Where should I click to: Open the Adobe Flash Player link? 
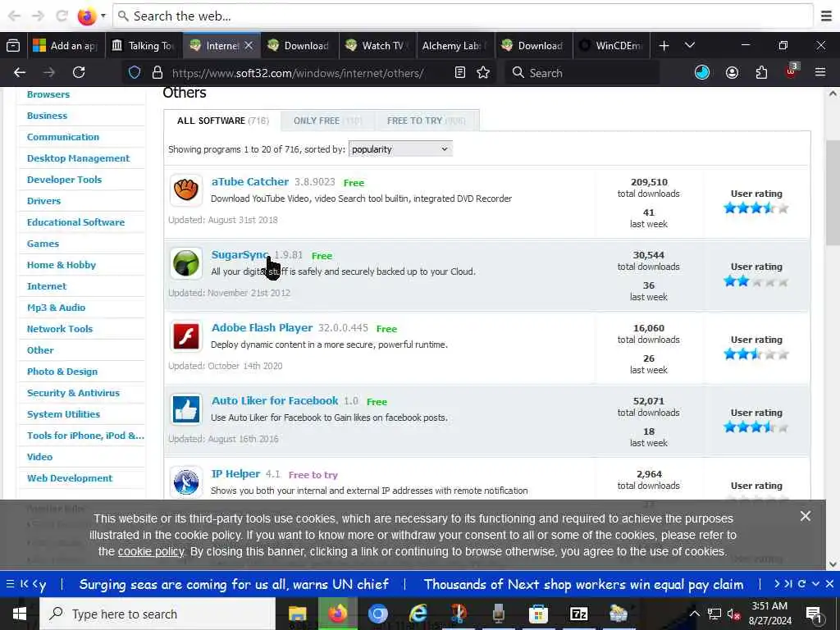click(262, 328)
